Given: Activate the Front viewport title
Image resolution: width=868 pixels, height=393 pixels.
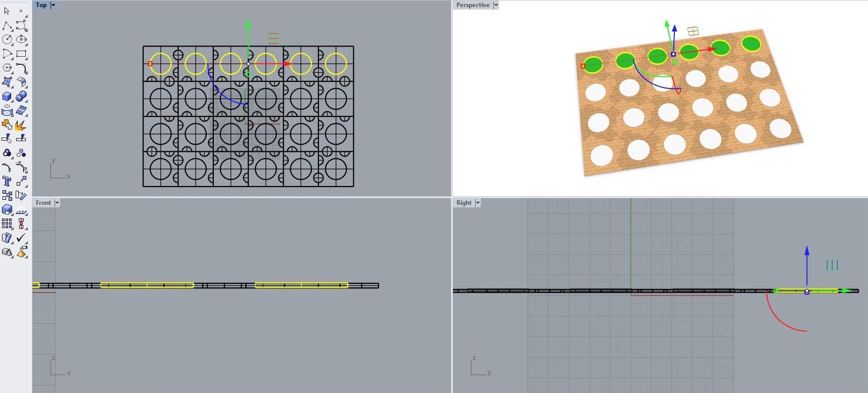Looking at the screenshot, I should pyautogui.click(x=43, y=203).
